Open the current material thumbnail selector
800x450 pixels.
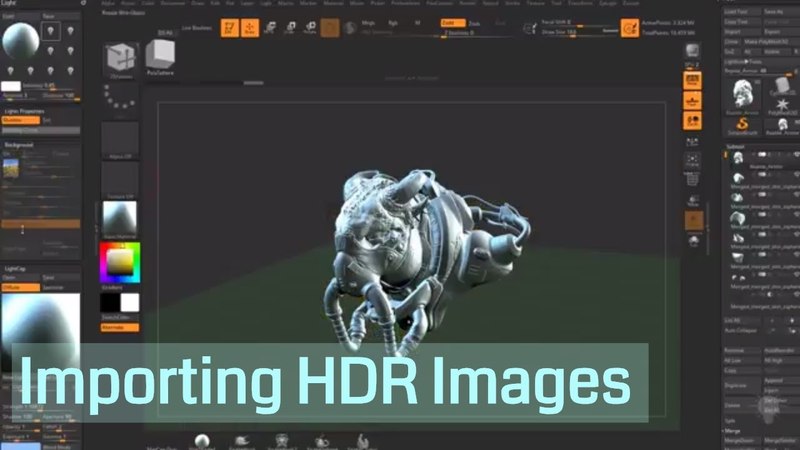pyautogui.click(x=120, y=220)
